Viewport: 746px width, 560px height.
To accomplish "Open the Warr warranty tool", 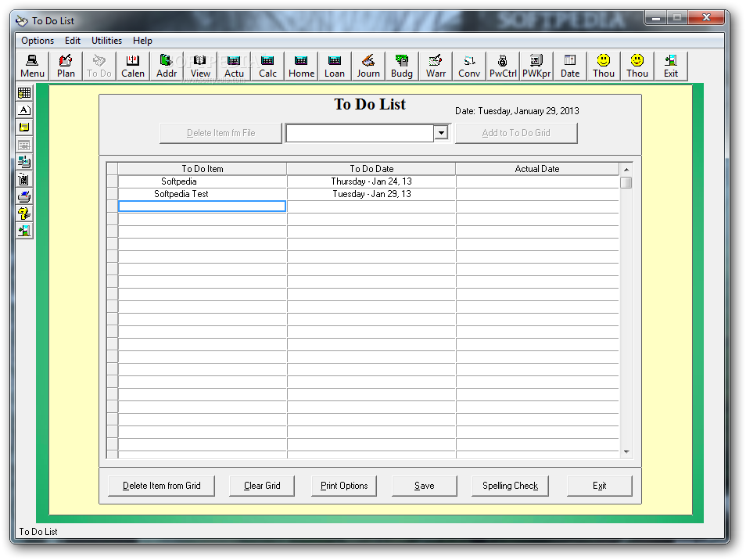I will 436,66.
